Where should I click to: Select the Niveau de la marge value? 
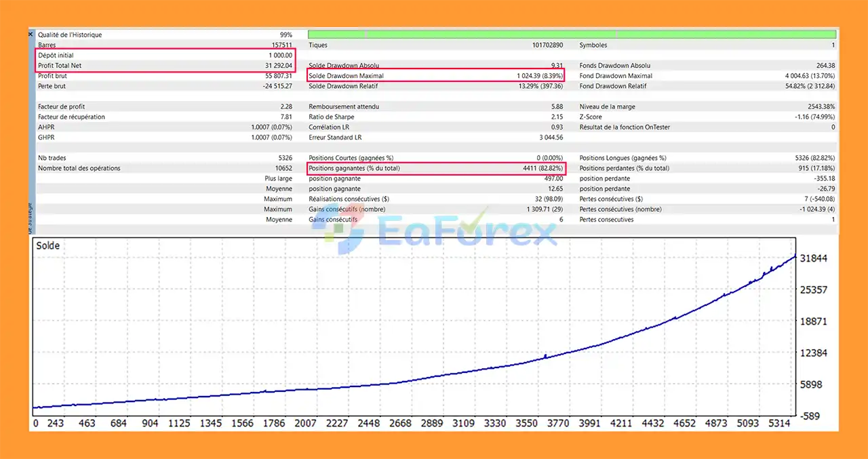pyautogui.click(x=818, y=106)
